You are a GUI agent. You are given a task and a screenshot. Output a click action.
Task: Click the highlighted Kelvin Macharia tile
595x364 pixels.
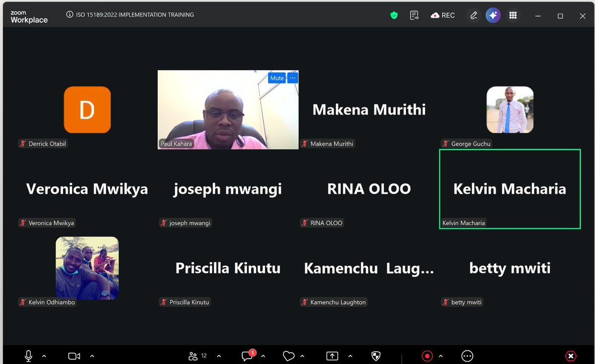pos(510,189)
